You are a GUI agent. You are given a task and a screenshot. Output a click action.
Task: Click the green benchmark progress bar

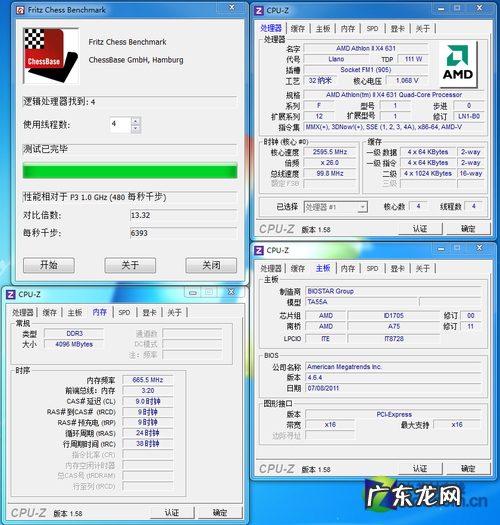tap(130, 170)
